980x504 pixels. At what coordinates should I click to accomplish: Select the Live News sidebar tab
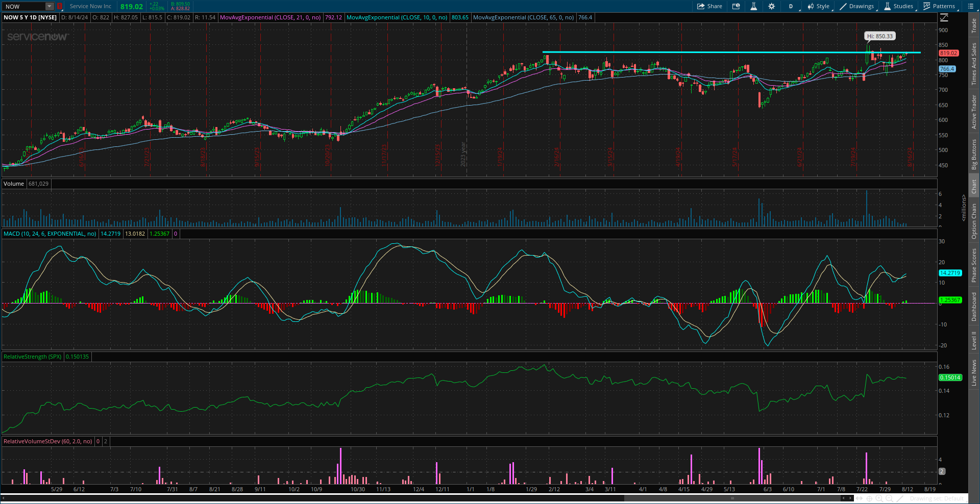coord(974,372)
